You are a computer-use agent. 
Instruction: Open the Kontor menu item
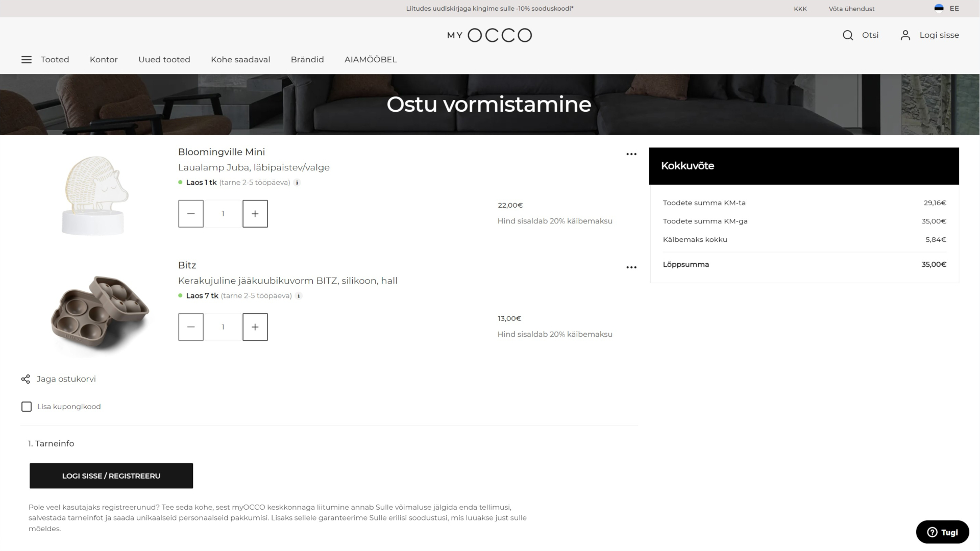point(104,60)
